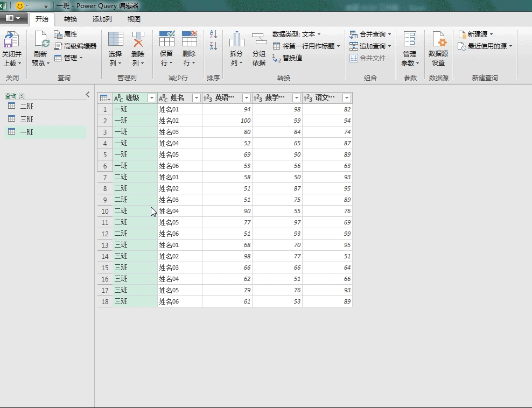Switch to the 转换 ribbon tab
532x408 pixels.
pyautogui.click(x=71, y=19)
